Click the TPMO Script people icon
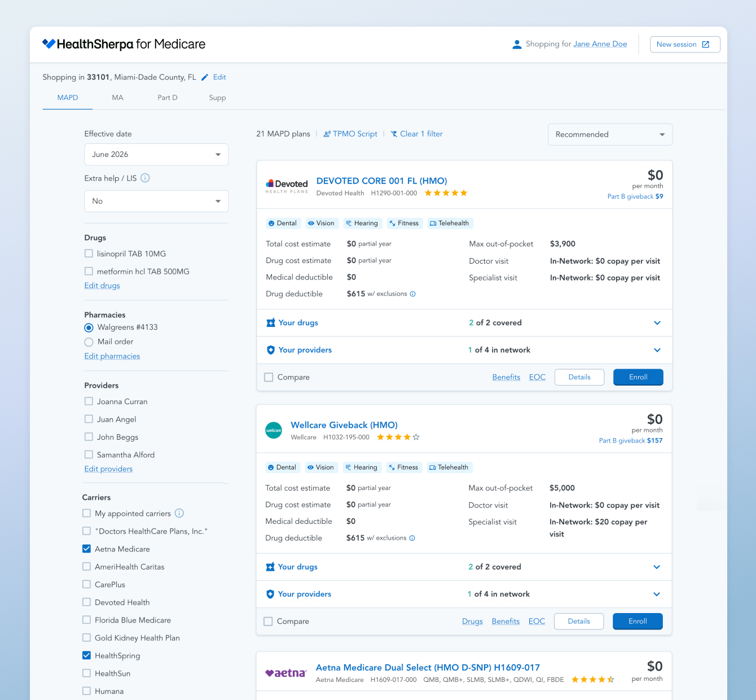 tap(327, 134)
